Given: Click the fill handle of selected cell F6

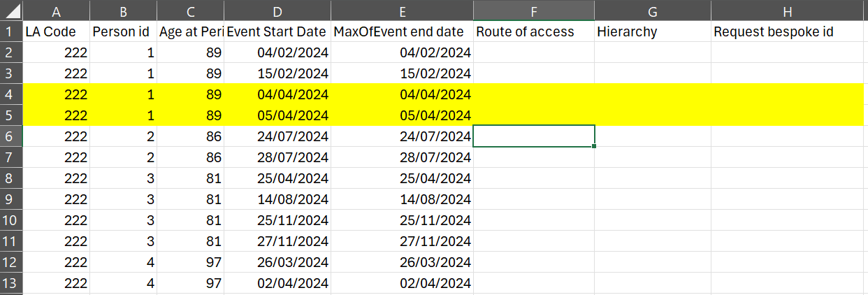Looking at the screenshot, I should (595, 146).
